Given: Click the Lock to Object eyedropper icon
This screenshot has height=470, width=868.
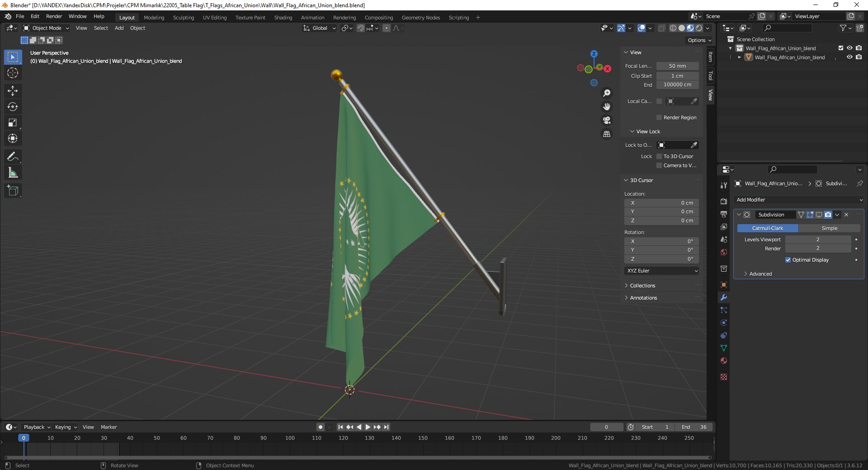Looking at the screenshot, I should pyautogui.click(x=694, y=145).
